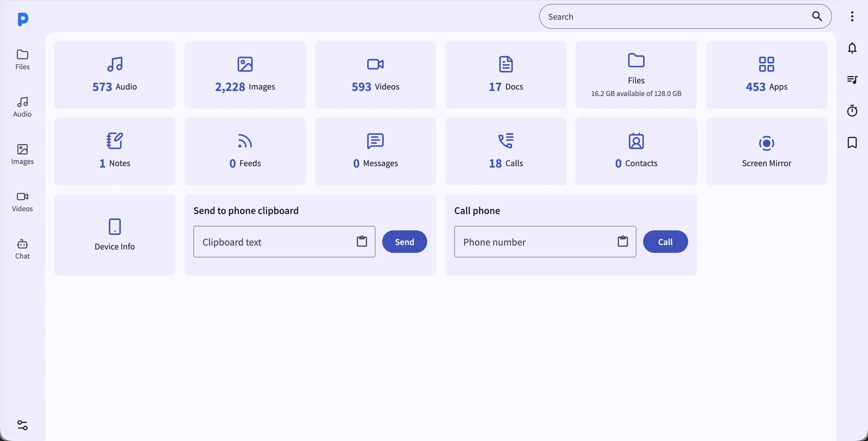Viewport: 868px width, 441px height.
Task: Click paste icon in Clipboard text field
Action: 362,241
